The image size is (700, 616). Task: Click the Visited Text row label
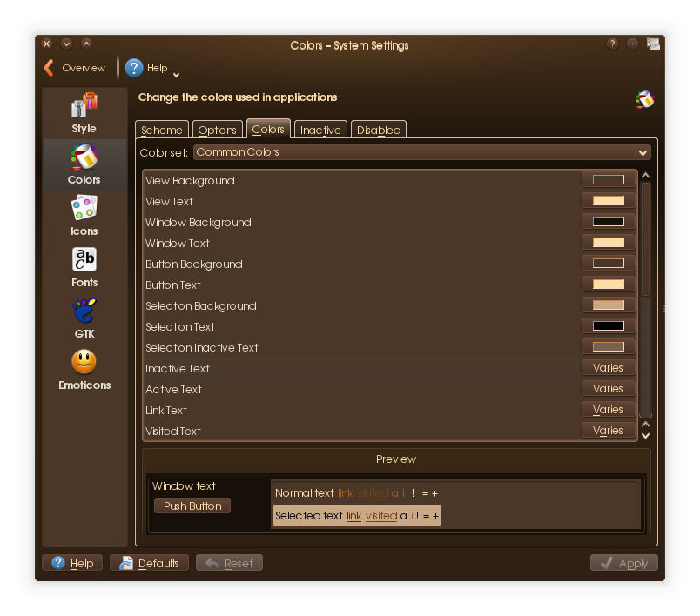click(173, 431)
